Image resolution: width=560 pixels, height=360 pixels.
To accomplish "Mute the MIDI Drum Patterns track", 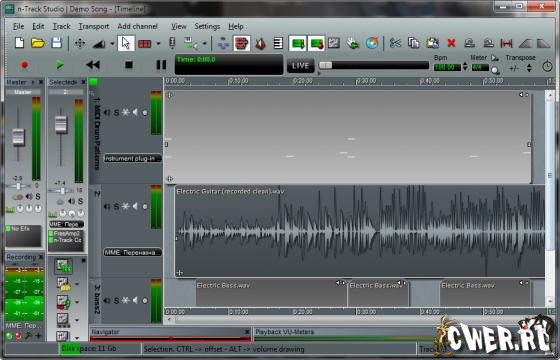I will tap(107, 112).
